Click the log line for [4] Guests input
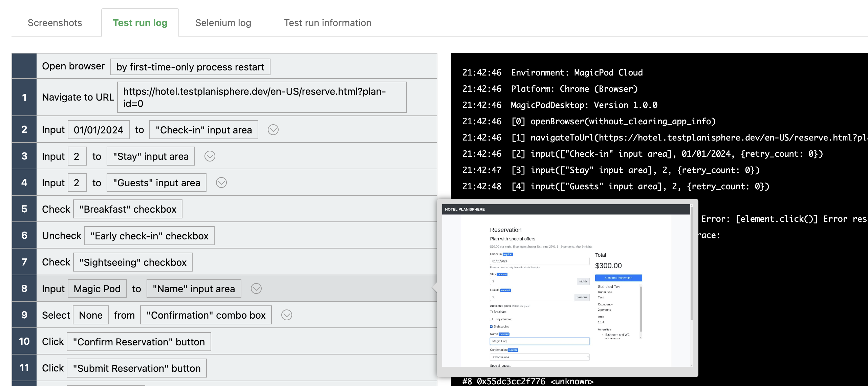868x386 pixels. (616, 186)
